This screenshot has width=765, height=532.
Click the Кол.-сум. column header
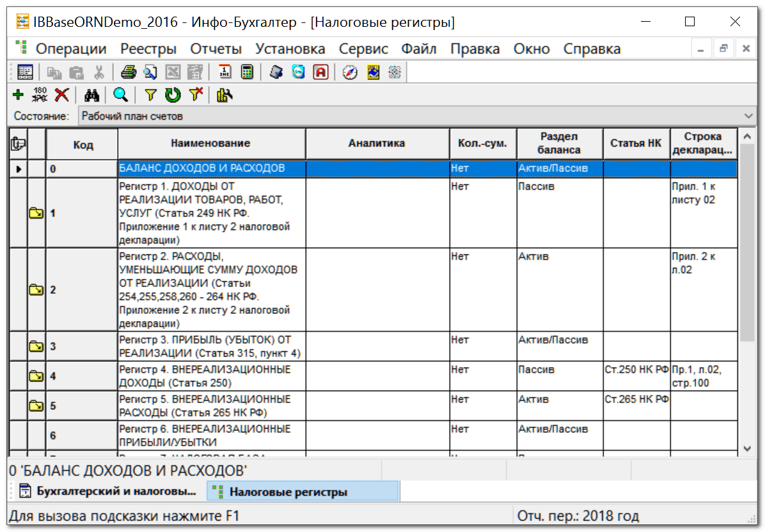click(x=482, y=143)
